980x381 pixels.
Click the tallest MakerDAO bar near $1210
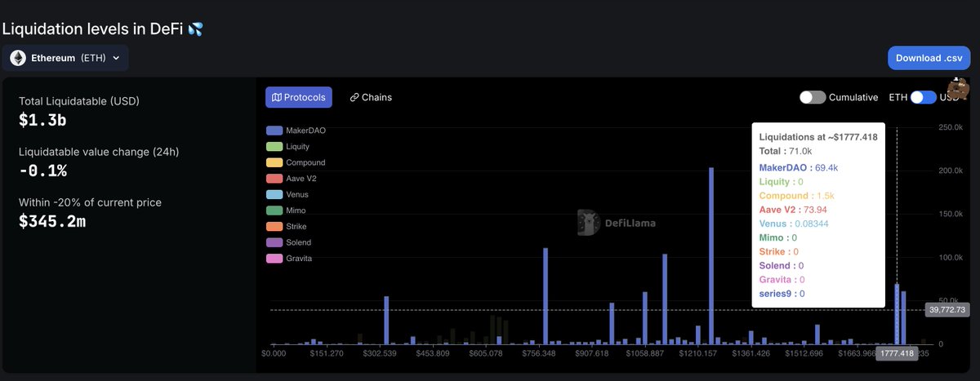[x=711, y=256]
